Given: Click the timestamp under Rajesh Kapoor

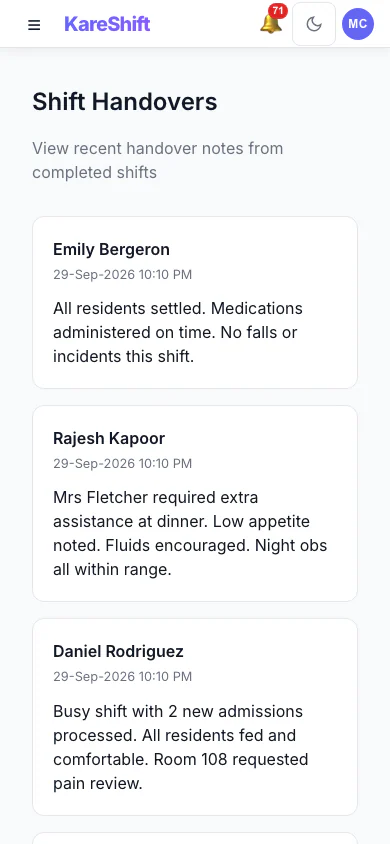Looking at the screenshot, I should click(123, 463).
